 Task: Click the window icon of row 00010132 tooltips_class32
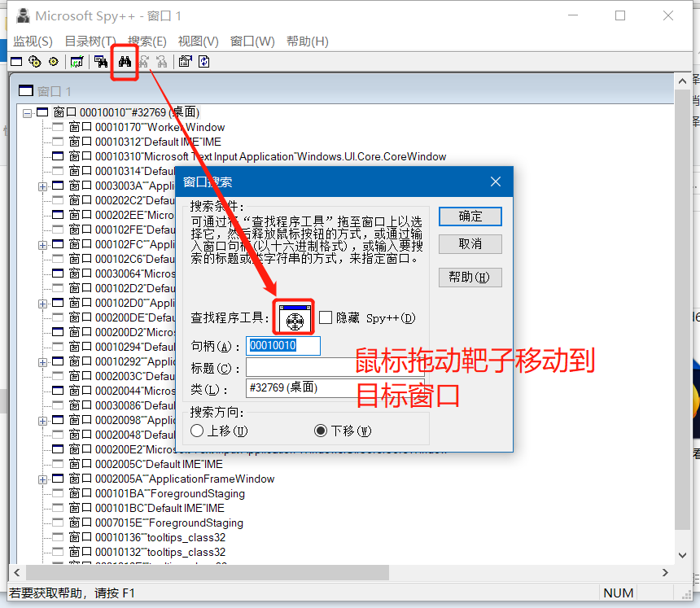pos(58,552)
